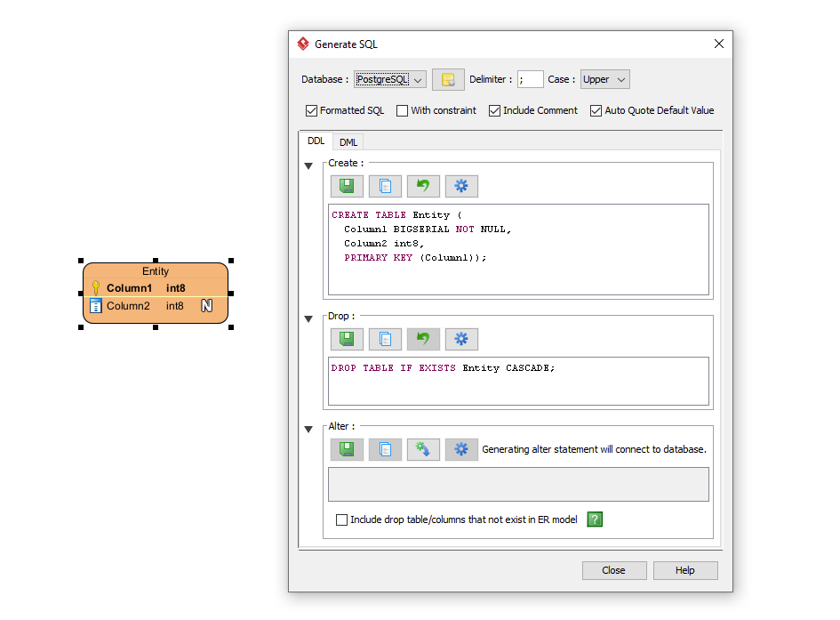840x620 pixels.
Task: Disable the Formatted SQL checkbox
Action: (x=312, y=110)
